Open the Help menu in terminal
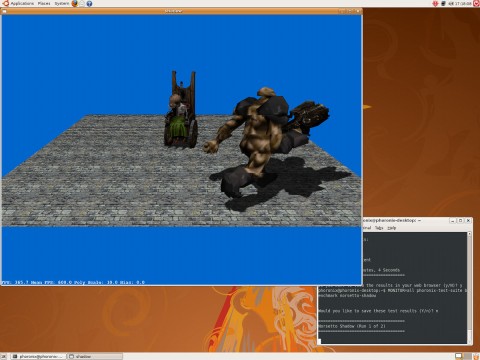The image size is (480, 360). click(x=392, y=228)
